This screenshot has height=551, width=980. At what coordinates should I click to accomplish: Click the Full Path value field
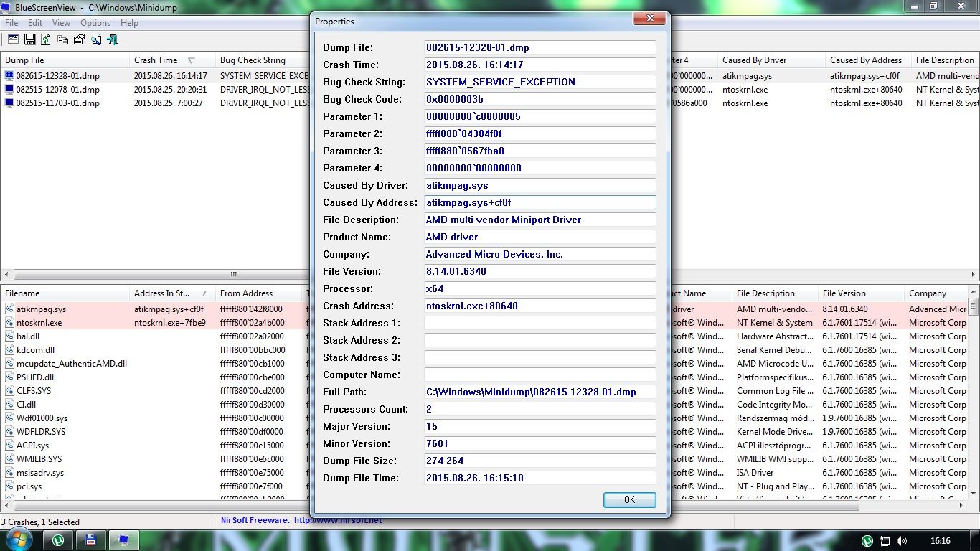coord(540,392)
